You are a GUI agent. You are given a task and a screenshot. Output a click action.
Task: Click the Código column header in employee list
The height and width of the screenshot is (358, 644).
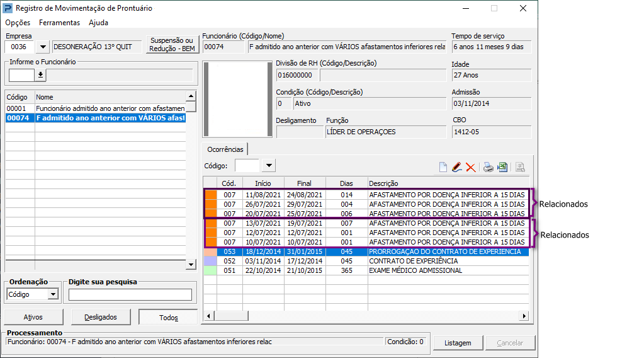20,97
